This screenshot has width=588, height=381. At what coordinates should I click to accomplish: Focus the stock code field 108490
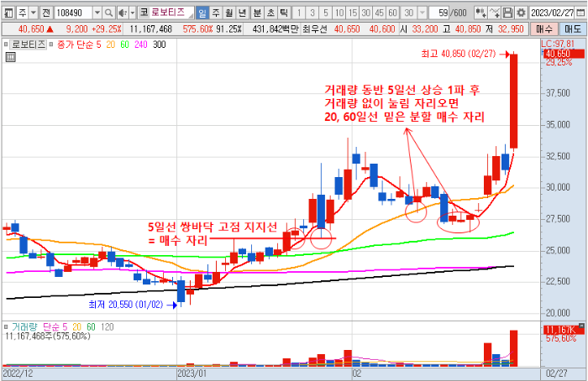[x=73, y=13]
